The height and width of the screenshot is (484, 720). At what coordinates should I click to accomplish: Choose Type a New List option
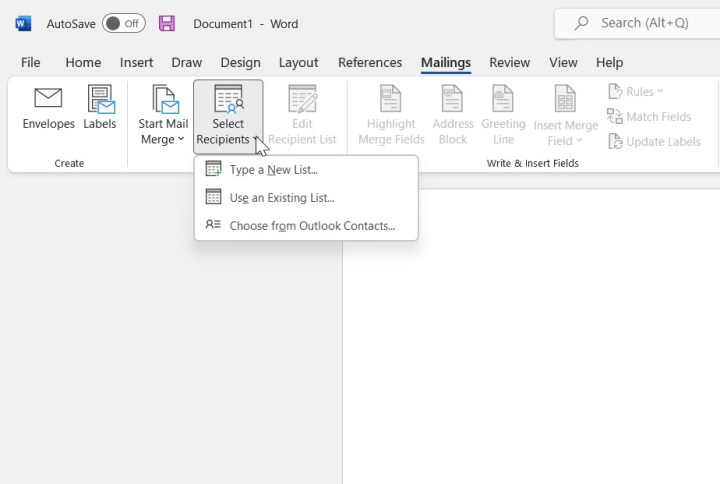pos(273,170)
